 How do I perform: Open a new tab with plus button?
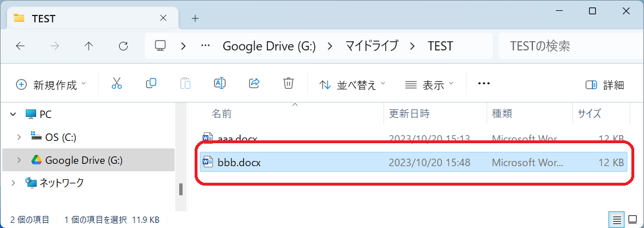pyautogui.click(x=195, y=18)
